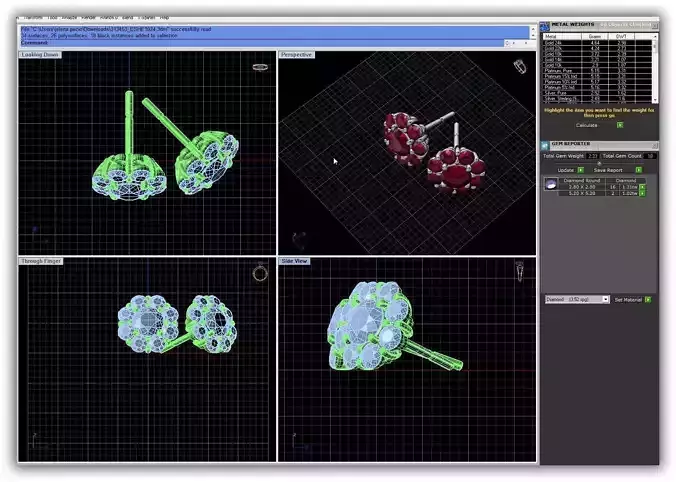Click ring icon in Through Finger viewport
Screen dimensions: 676x482
click(x=260, y=273)
